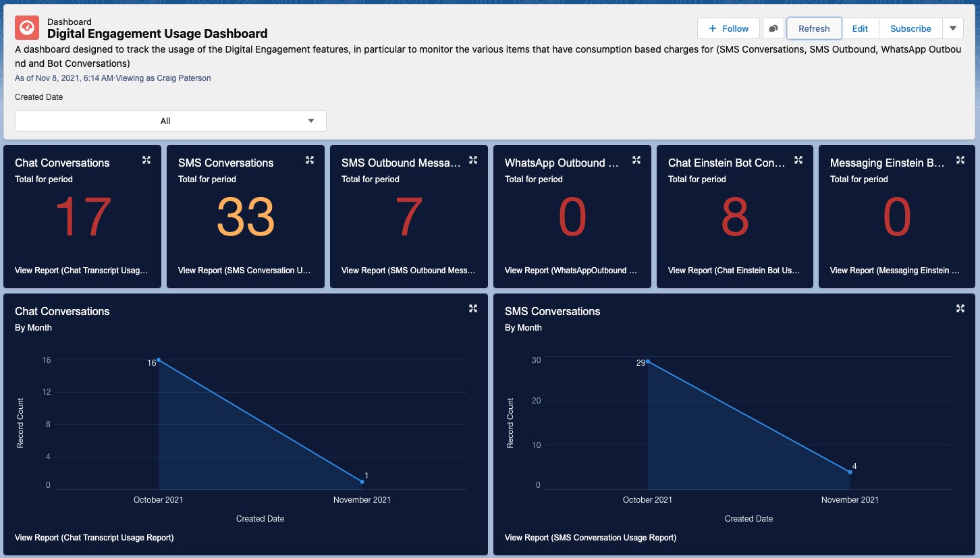Open the Created Date All filter dropdown
The width and height of the screenshot is (980, 558).
(x=170, y=120)
